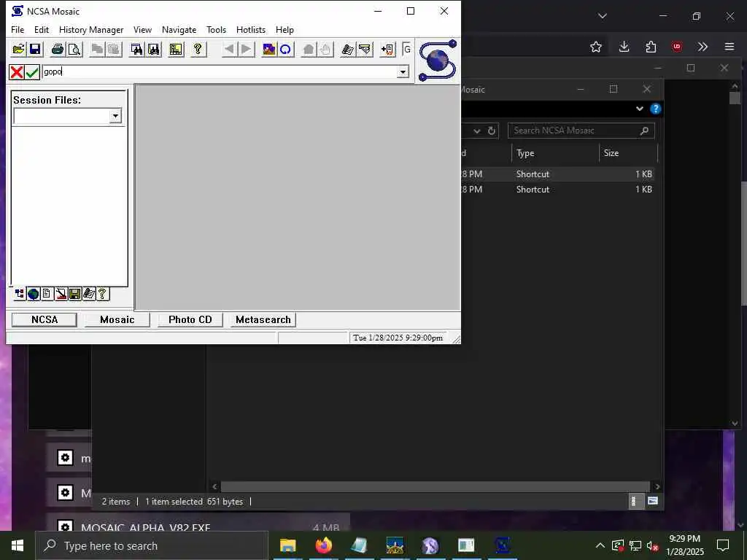Click the Firefox extensions puzzle icon
This screenshot has height=560, width=747.
tap(651, 47)
